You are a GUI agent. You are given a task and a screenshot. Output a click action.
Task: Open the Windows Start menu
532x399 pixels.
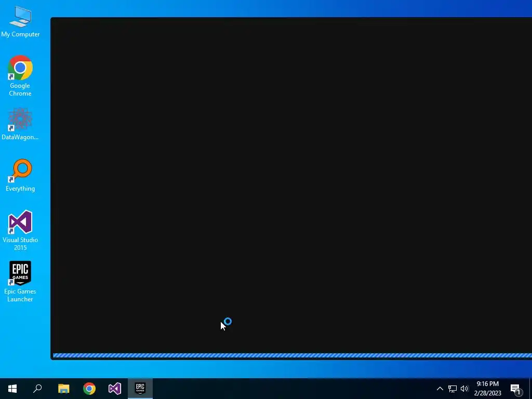[12, 389]
